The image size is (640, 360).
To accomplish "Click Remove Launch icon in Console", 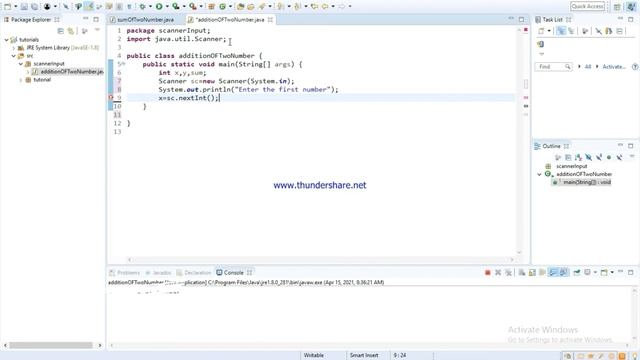I will pos(498,272).
